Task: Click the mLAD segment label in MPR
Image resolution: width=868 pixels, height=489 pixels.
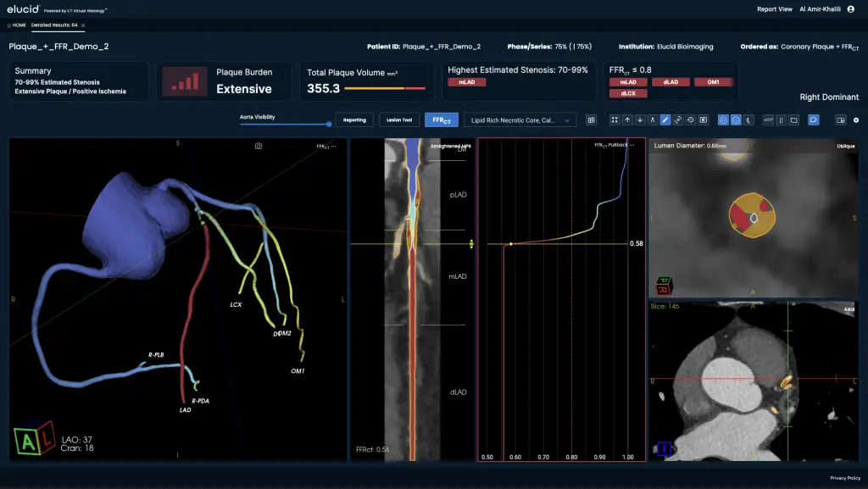Action: [x=457, y=276]
